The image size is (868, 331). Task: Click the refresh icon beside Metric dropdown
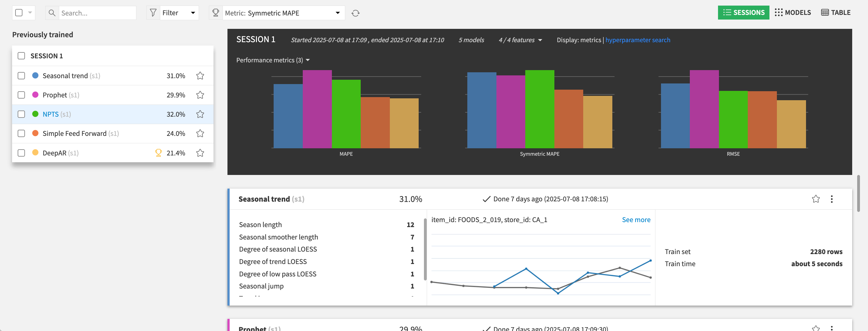click(x=355, y=13)
